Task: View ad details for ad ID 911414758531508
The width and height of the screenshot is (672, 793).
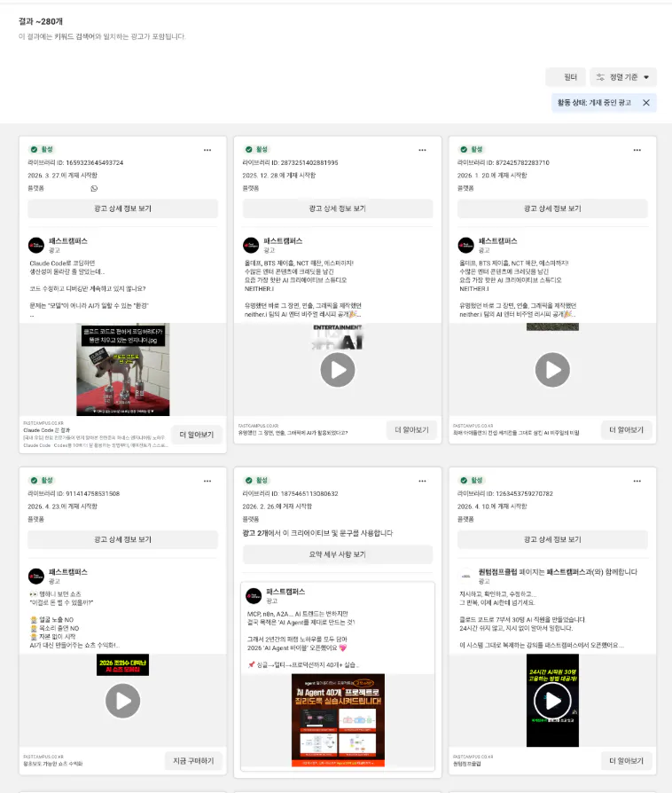Action: tap(123, 539)
